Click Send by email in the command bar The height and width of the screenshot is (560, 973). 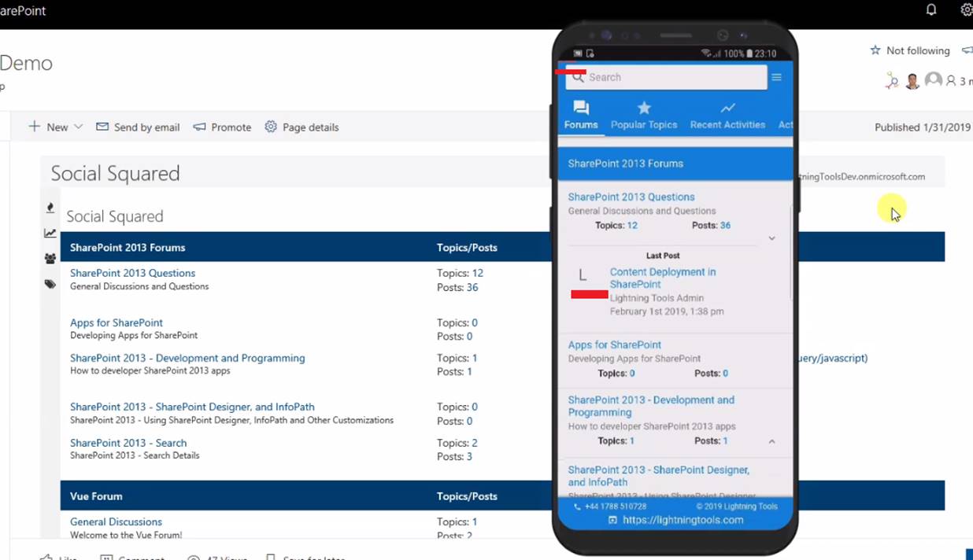coord(138,127)
